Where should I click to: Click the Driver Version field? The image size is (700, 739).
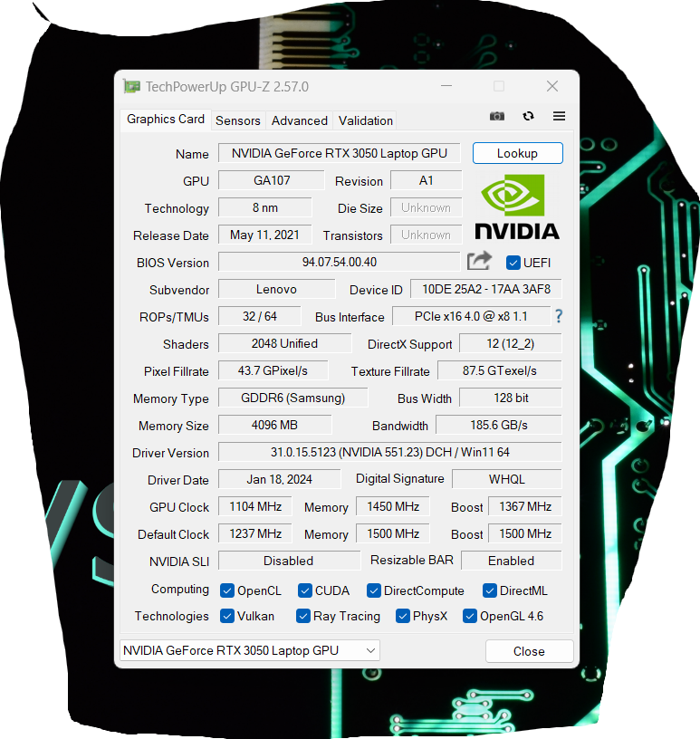(x=389, y=452)
